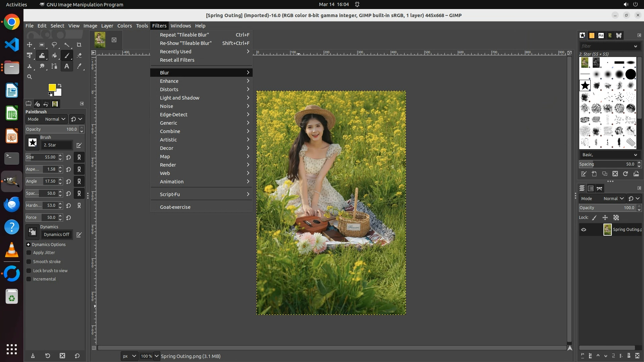Enable the Smooth stroke checkbox
The height and width of the screenshot is (362, 644).
click(29, 262)
